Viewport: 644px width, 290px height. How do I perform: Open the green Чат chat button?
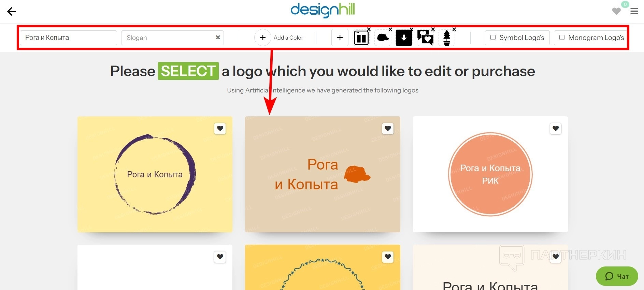617,276
